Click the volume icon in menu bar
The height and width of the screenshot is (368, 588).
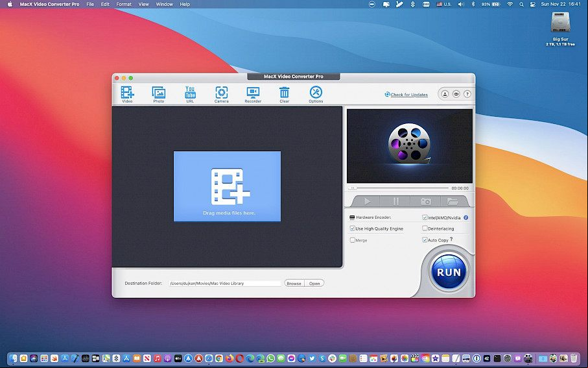[x=461, y=4]
